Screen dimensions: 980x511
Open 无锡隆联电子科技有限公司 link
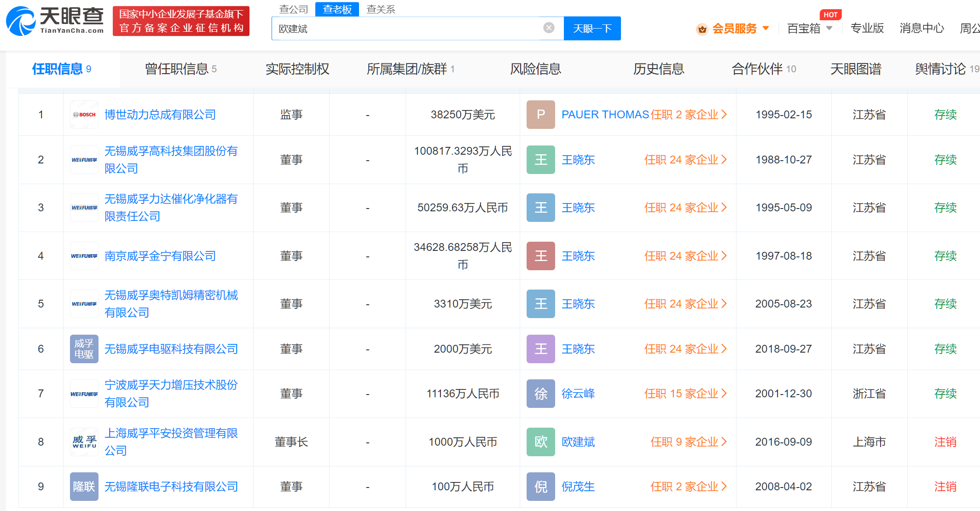(171, 487)
